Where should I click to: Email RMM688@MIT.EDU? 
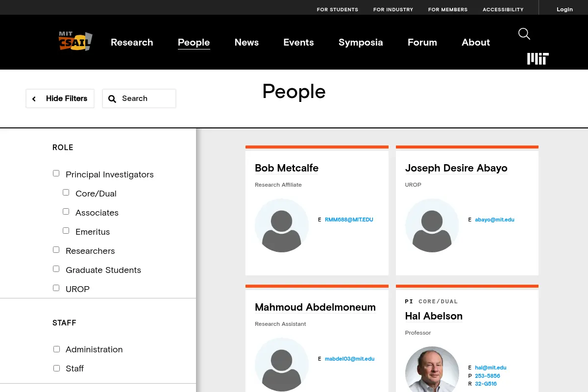pos(349,220)
